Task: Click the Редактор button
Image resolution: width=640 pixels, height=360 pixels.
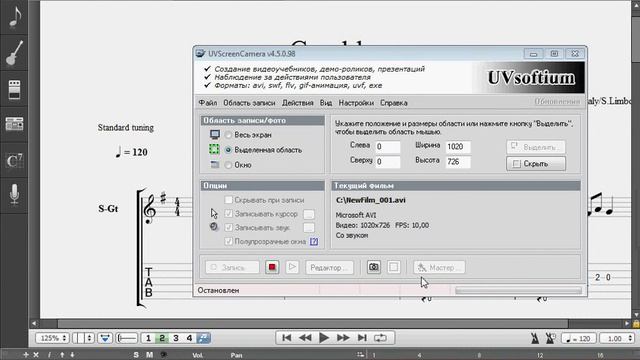Action: pyautogui.click(x=329, y=267)
